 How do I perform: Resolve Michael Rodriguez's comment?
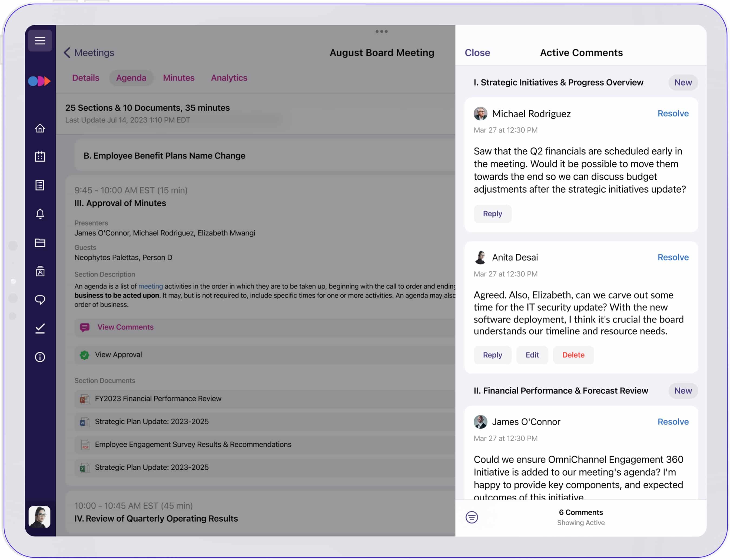[673, 114]
